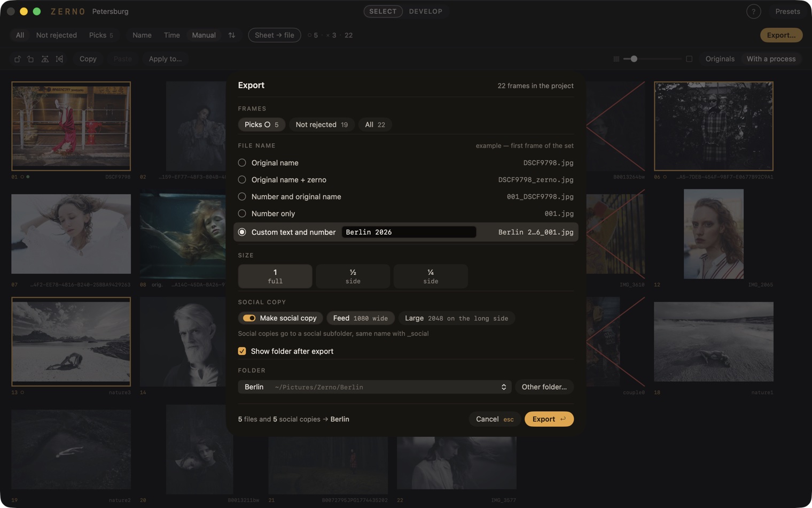Select Not rejected 19 frames in Export dialog
The height and width of the screenshot is (508, 812).
[322, 125]
